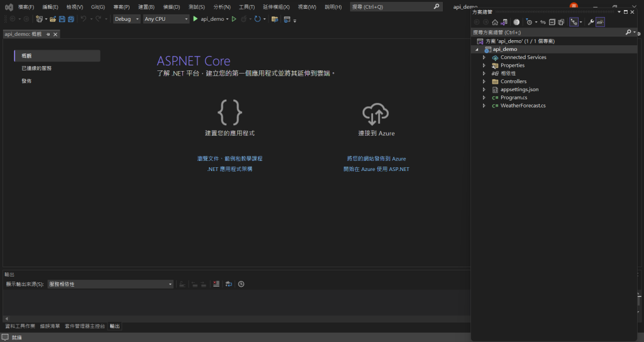Open the output source dropdown 服務相依性
The image size is (644, 342).
[x=111, y=284]
